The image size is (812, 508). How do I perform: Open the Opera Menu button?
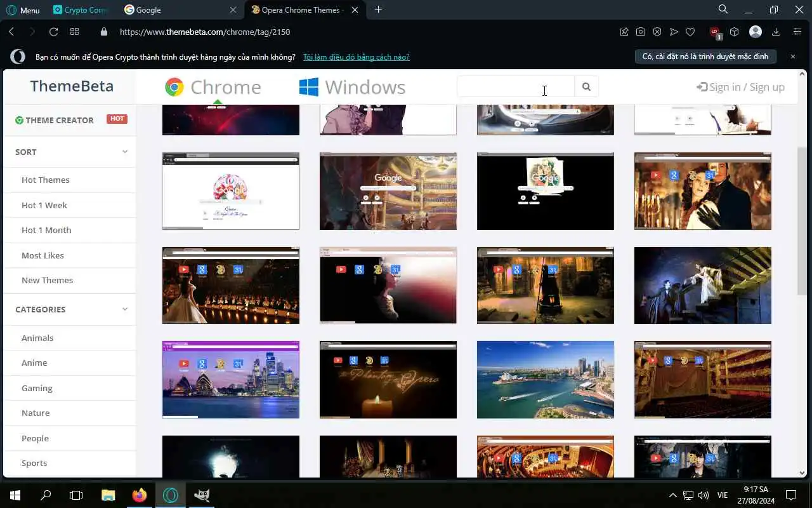(x=23, y=10)
